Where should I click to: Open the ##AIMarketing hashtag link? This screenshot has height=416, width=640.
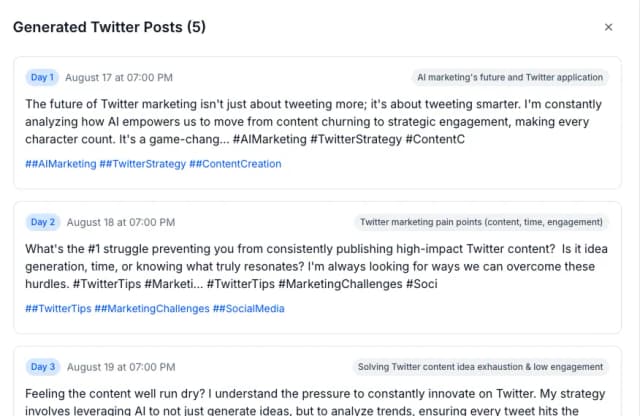tap(59, 164)
